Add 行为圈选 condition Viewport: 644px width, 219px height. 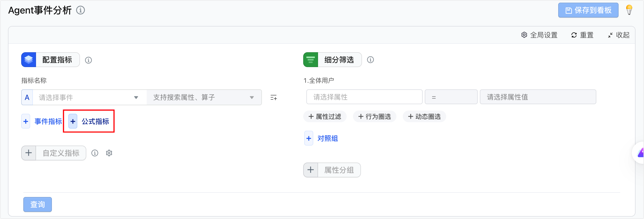click(x=375, y=117)
